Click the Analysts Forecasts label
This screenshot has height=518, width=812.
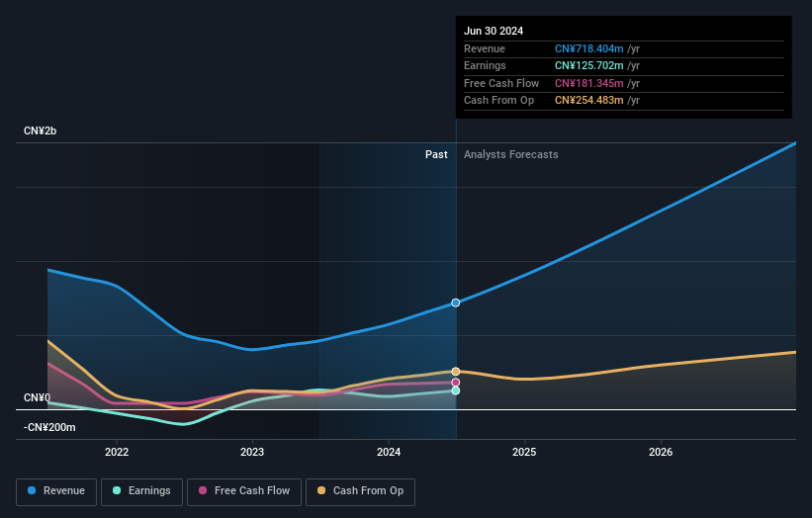coord(511,154)
